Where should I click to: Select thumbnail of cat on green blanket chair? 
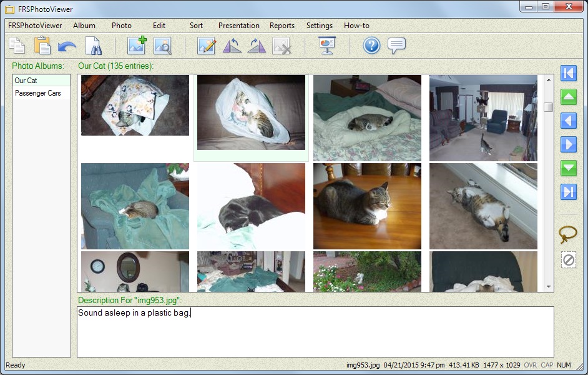pos(135,206)
